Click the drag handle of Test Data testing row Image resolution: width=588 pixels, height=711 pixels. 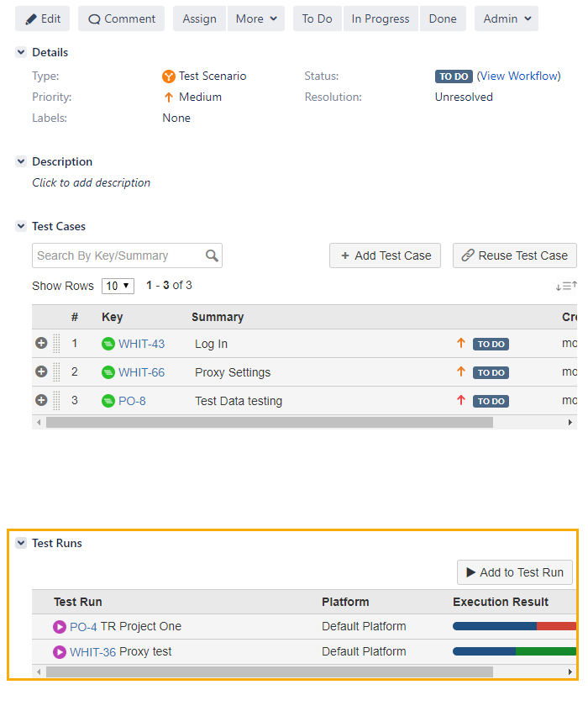coord(56,400)
